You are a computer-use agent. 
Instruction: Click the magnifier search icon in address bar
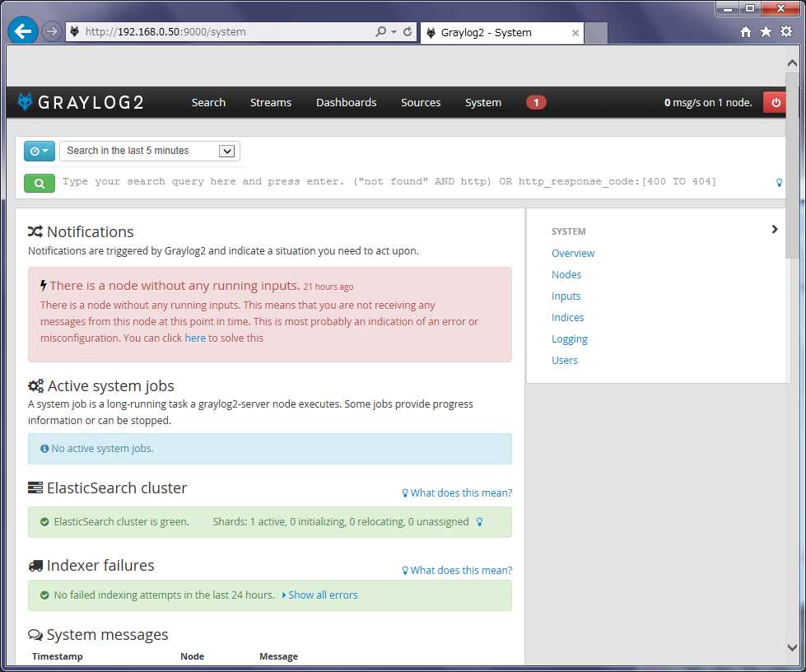pyautogui.click(x=380, y=31)
